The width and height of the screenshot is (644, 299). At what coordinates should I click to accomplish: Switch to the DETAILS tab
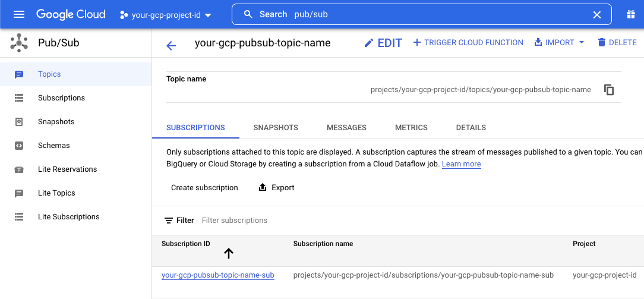point(471,128)
